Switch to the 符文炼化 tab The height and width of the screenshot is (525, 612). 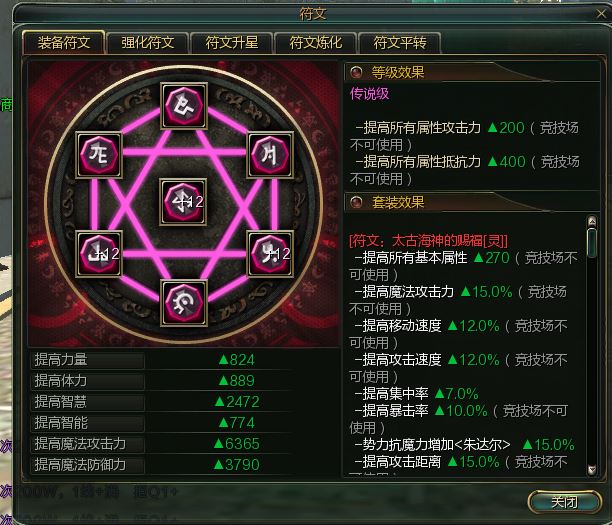pyautogui.click(x=316, y=43)
